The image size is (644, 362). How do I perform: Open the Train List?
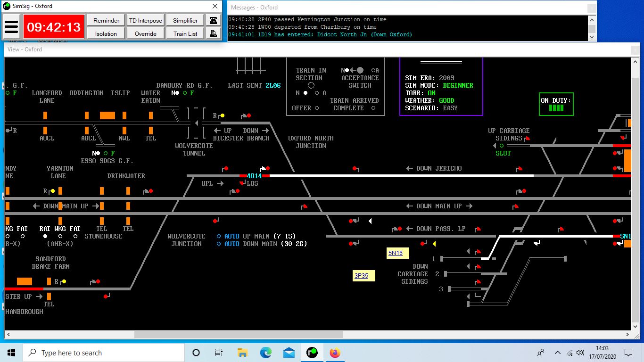click(x=185, y=33)
